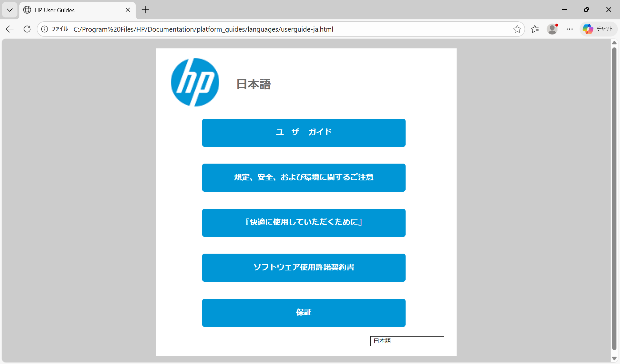Reload the page with refresh icon
The width and height of the screenshot is (620, 364).
27,29
